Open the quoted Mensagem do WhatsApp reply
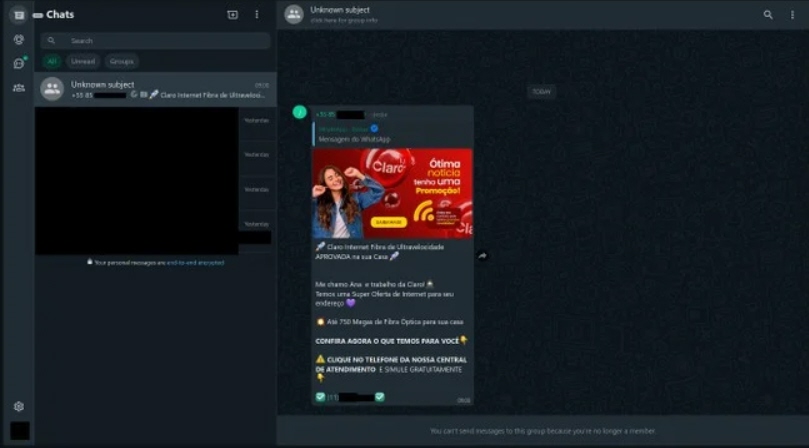 tap(392, 134)
